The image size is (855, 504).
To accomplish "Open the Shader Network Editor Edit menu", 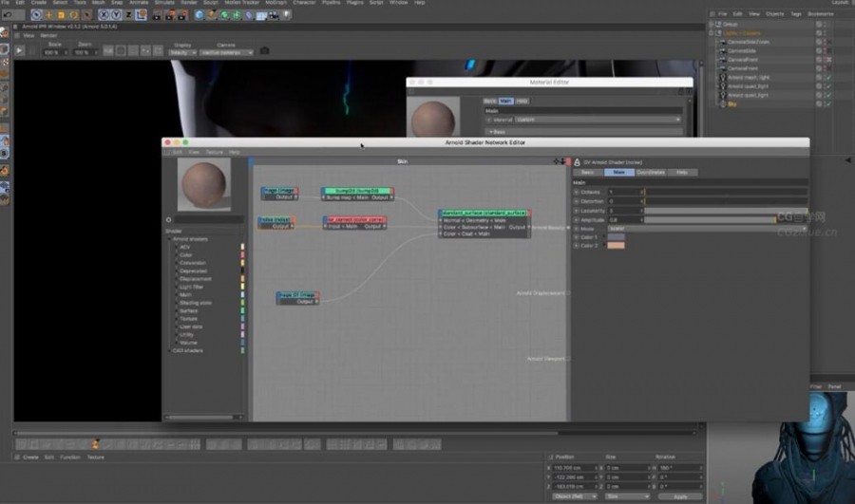I will (x=178, y=152).
